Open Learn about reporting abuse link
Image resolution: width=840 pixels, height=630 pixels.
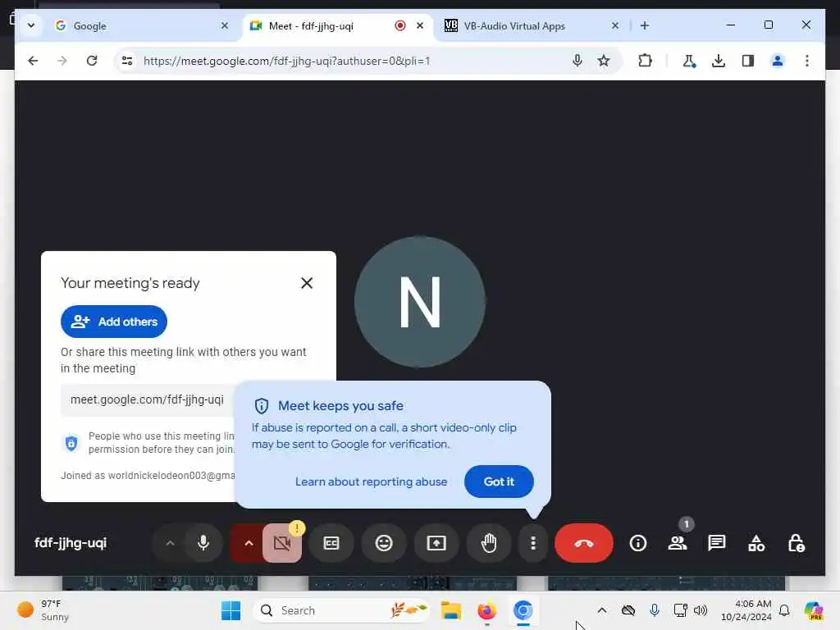371,482
